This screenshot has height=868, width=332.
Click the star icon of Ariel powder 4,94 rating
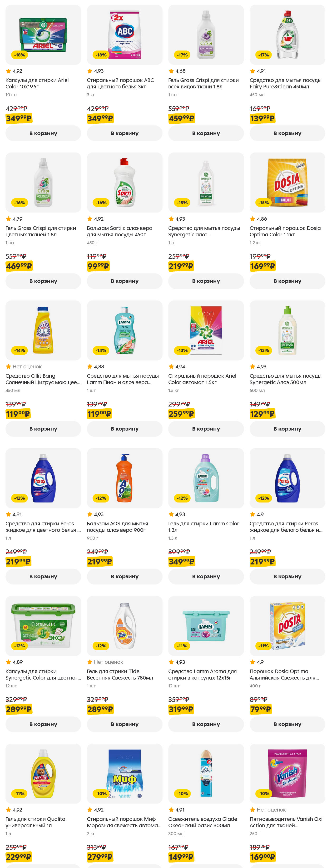click(171, 367)
